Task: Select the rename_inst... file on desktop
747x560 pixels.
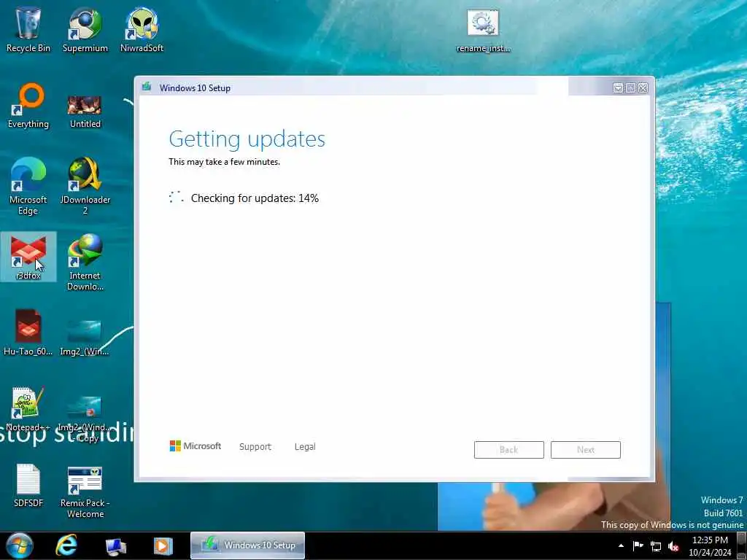Action: click(483, 31)
